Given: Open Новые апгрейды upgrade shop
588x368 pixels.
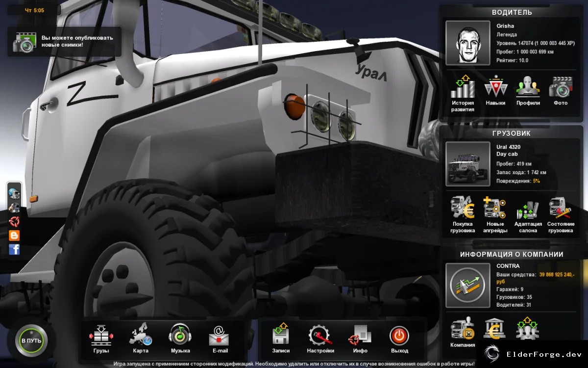Looking at the screenshot, I should coord(495,215).
